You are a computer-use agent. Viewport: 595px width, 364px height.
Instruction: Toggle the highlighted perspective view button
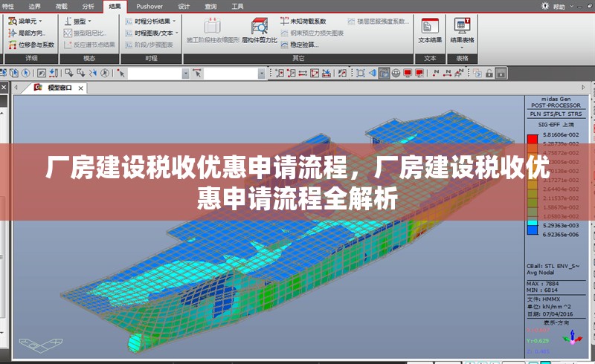[x=384, y=73]
